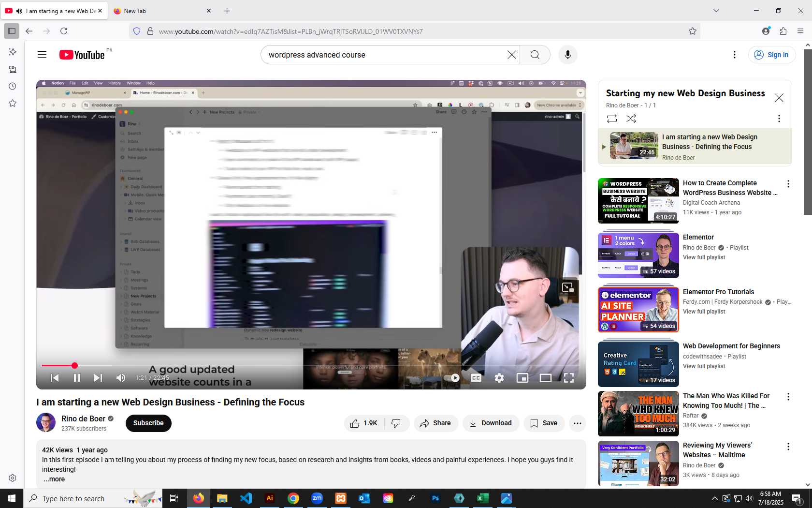This screenshot has height=508, width=812.
Task: Toggle Firefox sidebar button
Action: (12, 31)
